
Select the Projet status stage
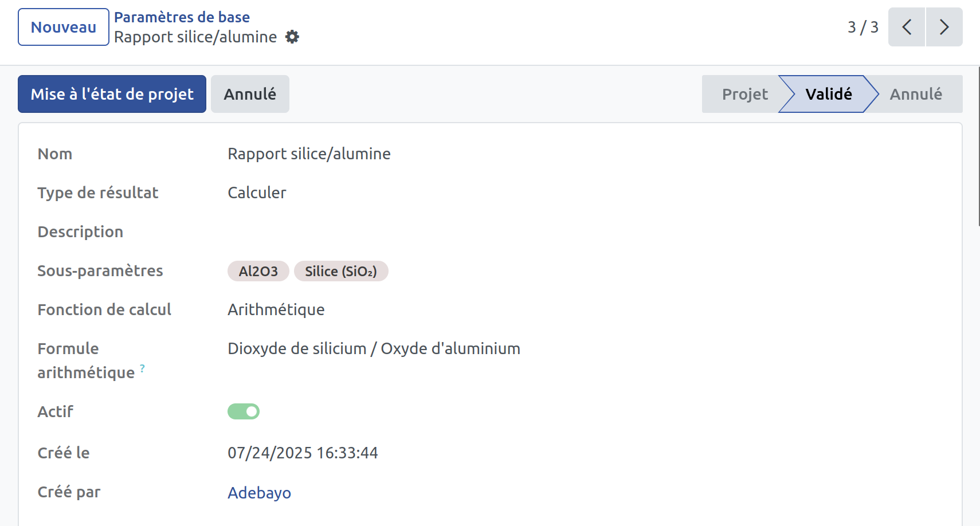744,94
